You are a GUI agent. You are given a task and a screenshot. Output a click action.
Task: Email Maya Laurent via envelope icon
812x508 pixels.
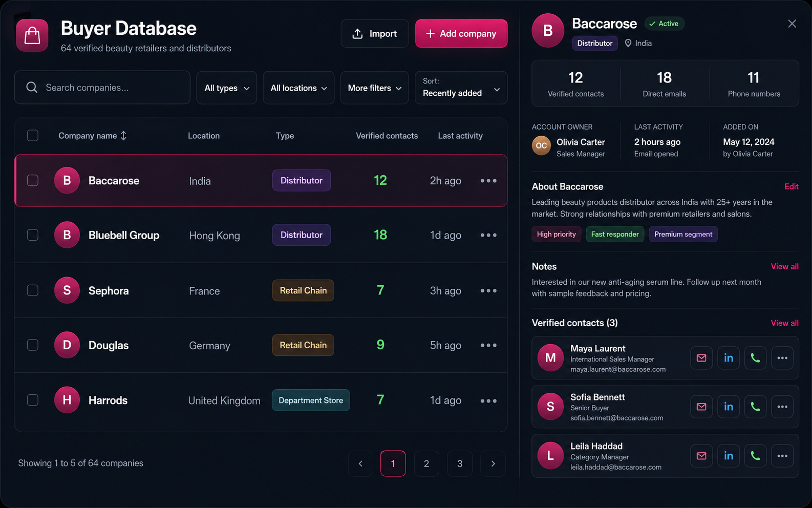pos(701,358)
